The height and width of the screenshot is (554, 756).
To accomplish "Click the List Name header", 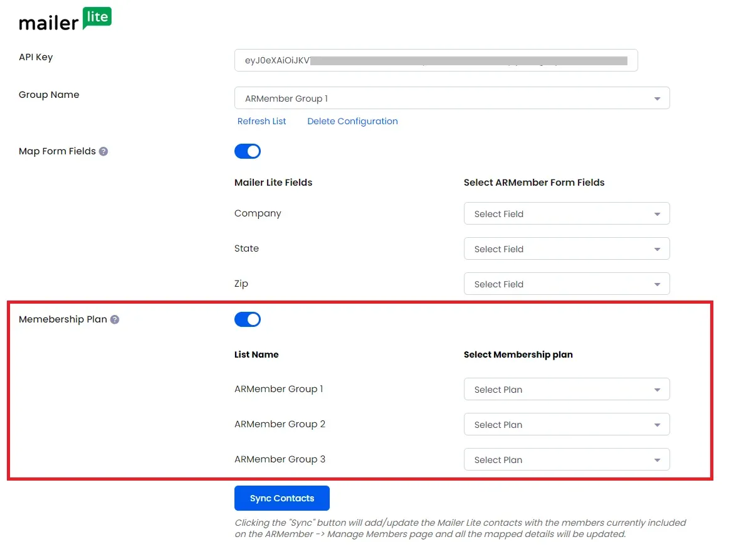I will point(256,354).
